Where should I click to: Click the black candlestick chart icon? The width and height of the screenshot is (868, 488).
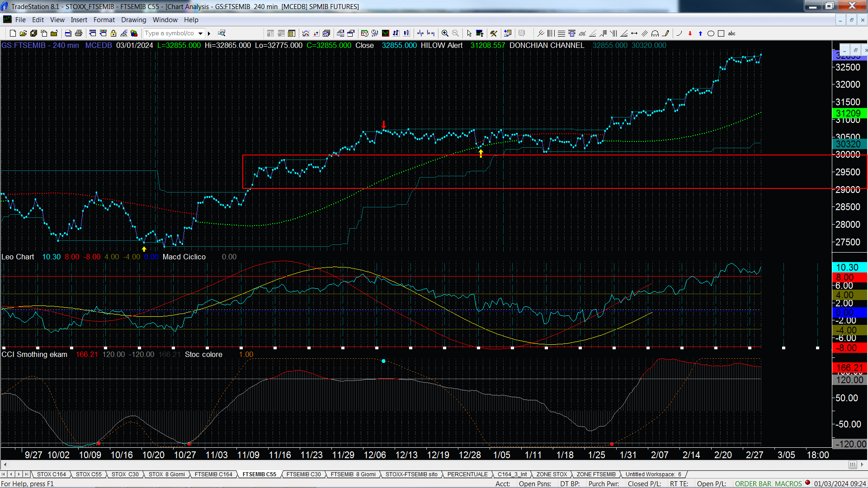click(x=386, y=33)
